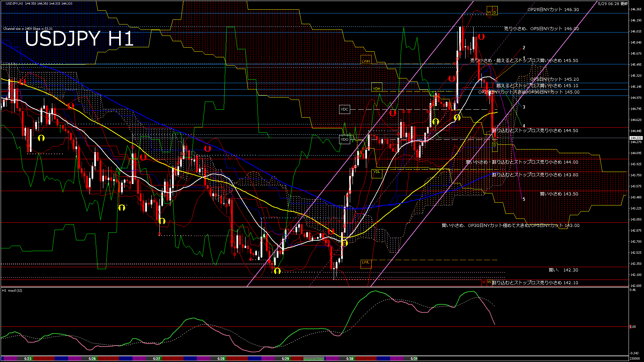Click the USDJPY H1 chart title
This screenshot has width=644, height=362.
tap(79, 39)
